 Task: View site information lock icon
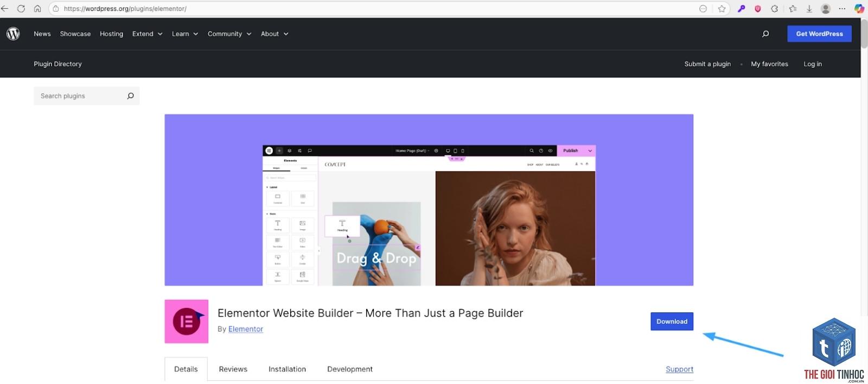pos(55,9)
